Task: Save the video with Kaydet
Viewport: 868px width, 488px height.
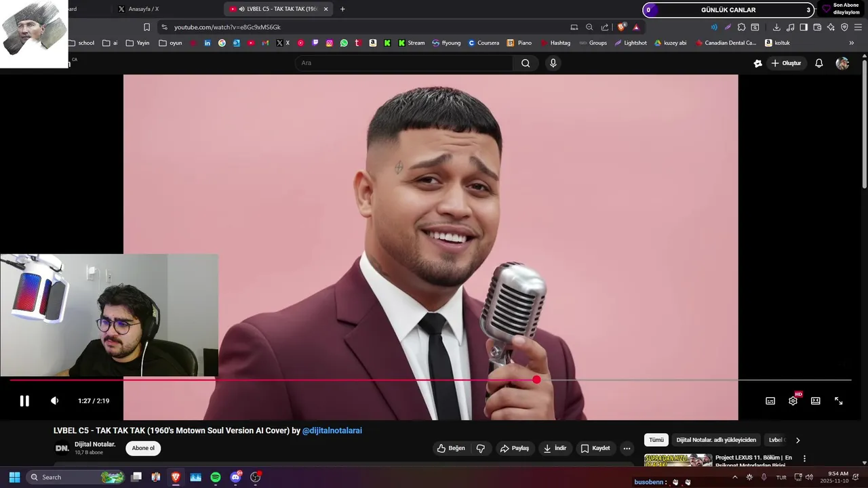Action: pos(595,448)
